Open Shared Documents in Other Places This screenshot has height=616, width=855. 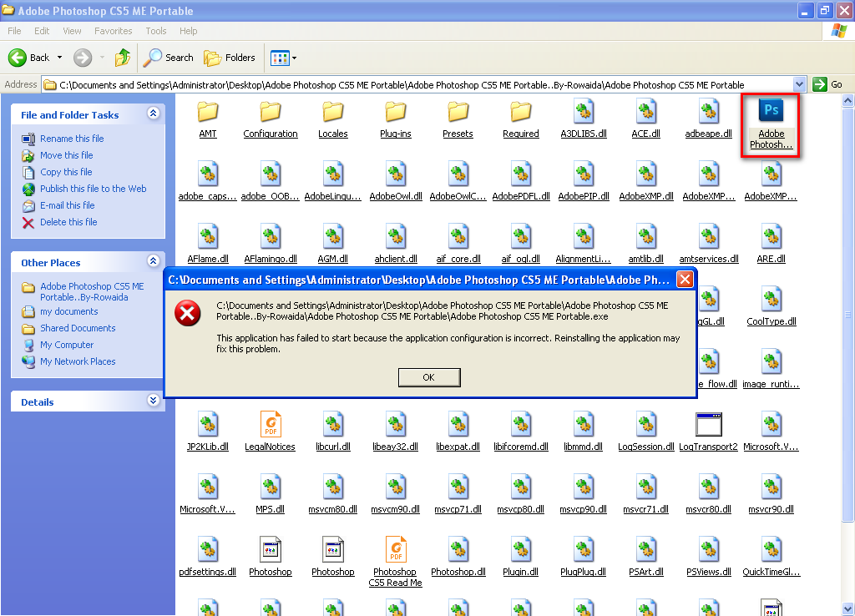click(78, 328)
